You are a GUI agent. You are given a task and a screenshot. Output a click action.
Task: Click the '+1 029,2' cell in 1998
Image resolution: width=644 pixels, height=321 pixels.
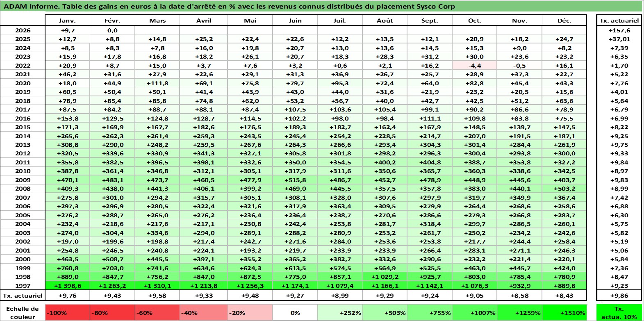coord(385,277)
